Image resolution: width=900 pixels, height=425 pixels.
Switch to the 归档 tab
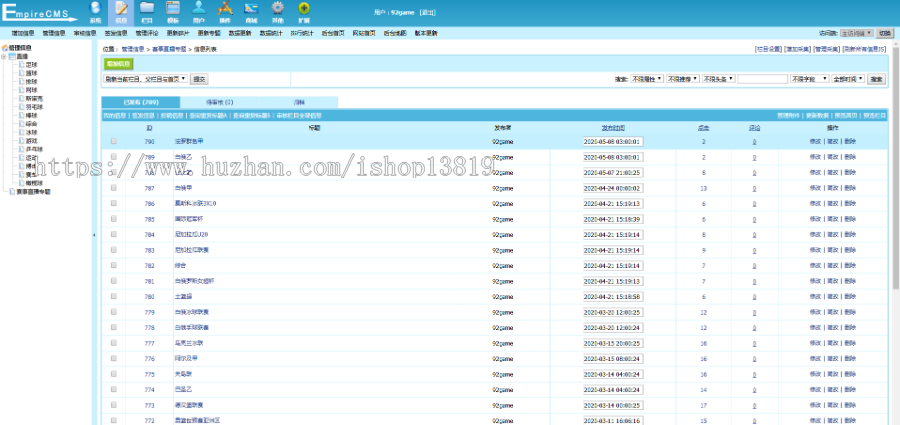click(298, 102)
